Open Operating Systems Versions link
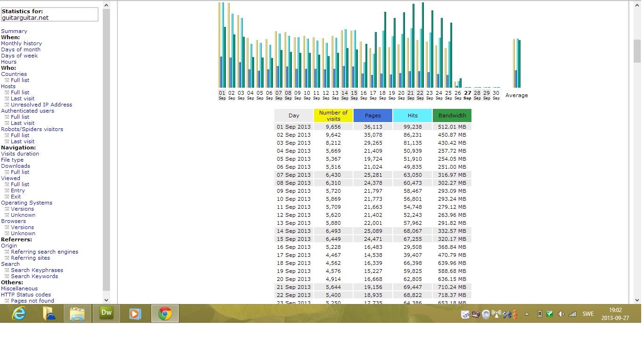The width and height of the screenshot is (644, 362). [x=22, y=209]
